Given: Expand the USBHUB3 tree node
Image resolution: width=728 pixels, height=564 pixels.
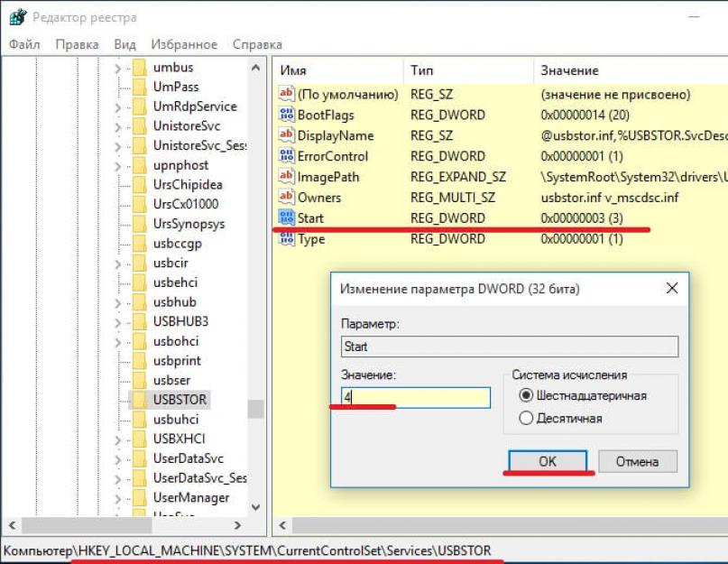Looking at the screenshot, I should [118, 322].
